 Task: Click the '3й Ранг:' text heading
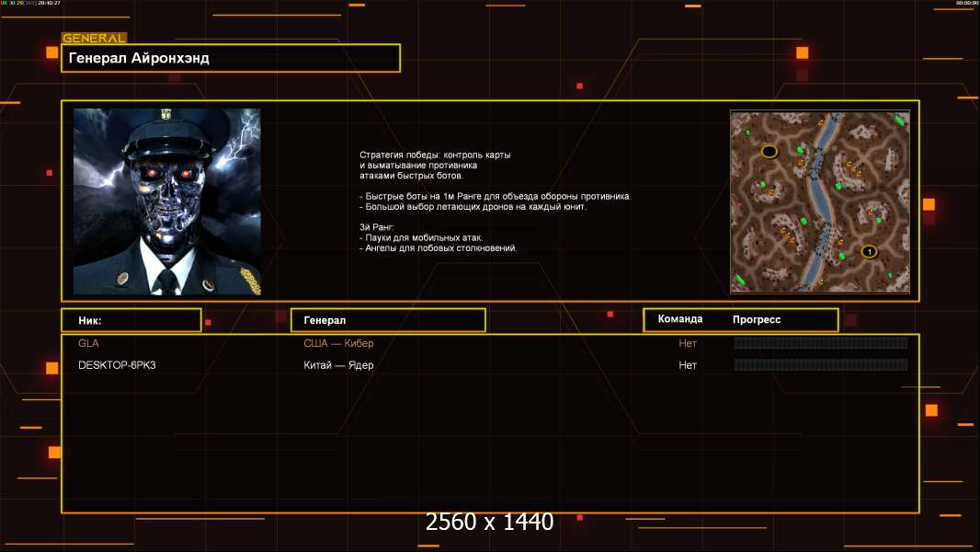[377, 227]
